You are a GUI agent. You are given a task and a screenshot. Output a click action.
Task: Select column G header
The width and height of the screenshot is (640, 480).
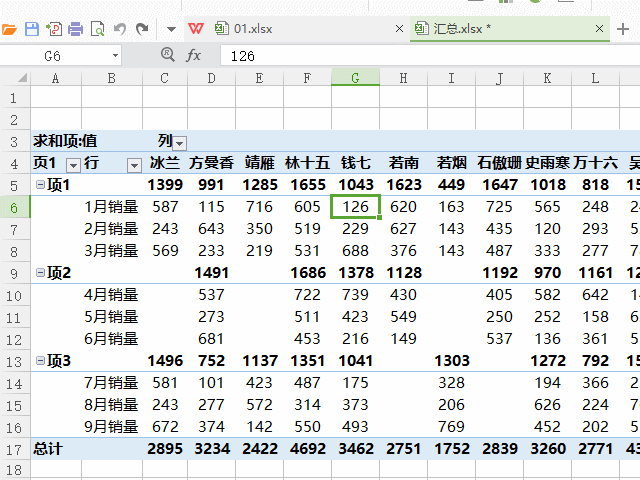356,78
